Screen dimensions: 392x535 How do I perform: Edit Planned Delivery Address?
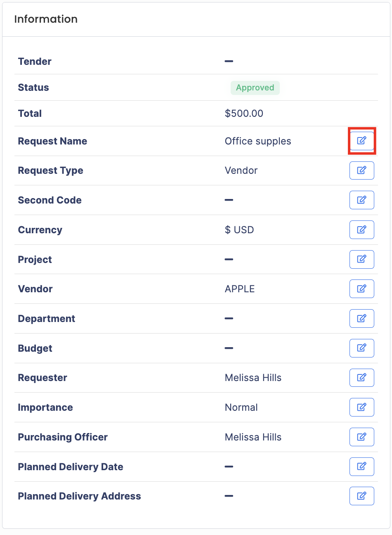click(x=362, y=496)
